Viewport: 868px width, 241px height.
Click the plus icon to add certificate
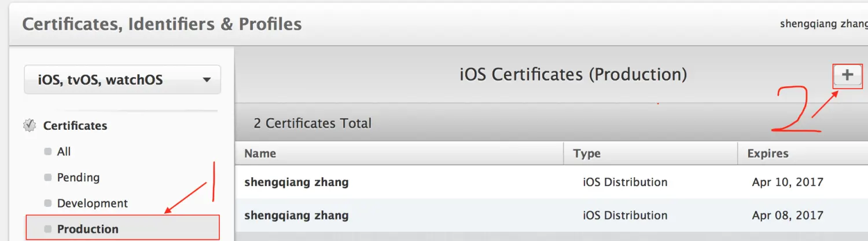[847, 75]
